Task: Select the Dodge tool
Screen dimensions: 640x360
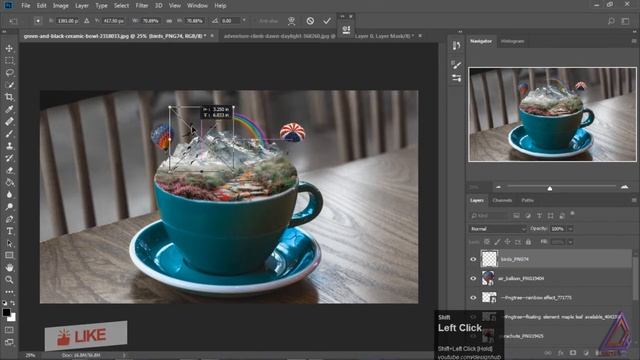Action: [x=9, y=207]
